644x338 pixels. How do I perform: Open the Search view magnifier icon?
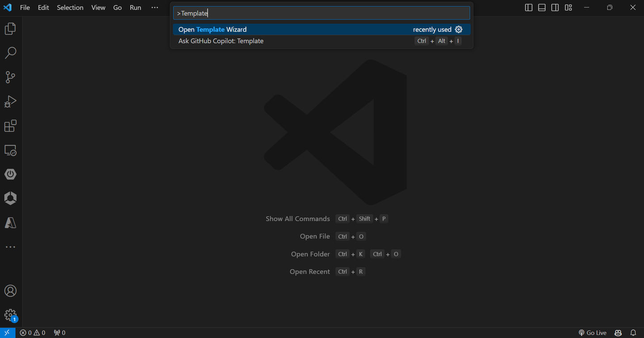tap(10, 53)
